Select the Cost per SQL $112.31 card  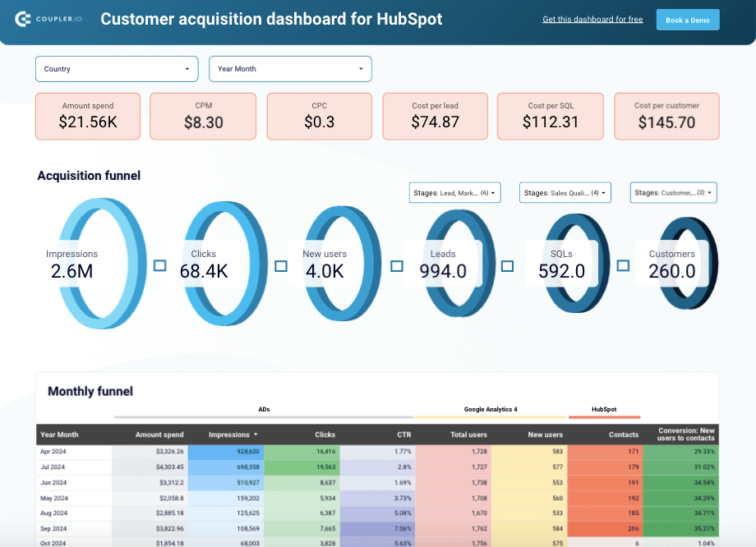click(x=551, y=117)
